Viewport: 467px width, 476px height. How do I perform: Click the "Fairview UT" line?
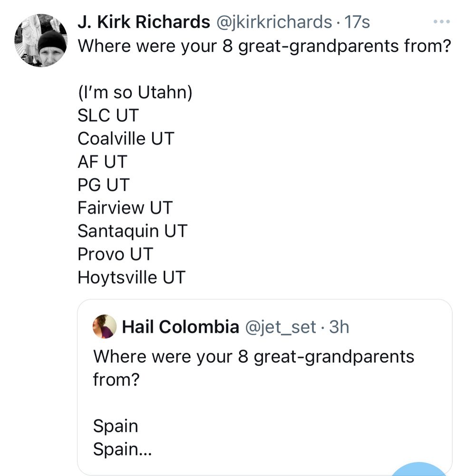(125, 208)
